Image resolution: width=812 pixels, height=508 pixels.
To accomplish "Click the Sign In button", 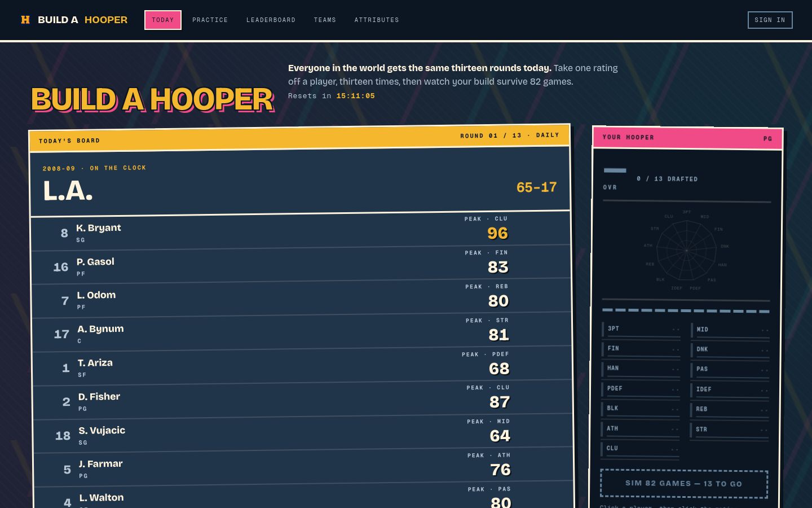I will pyautogui.click(x=770, y=20).
